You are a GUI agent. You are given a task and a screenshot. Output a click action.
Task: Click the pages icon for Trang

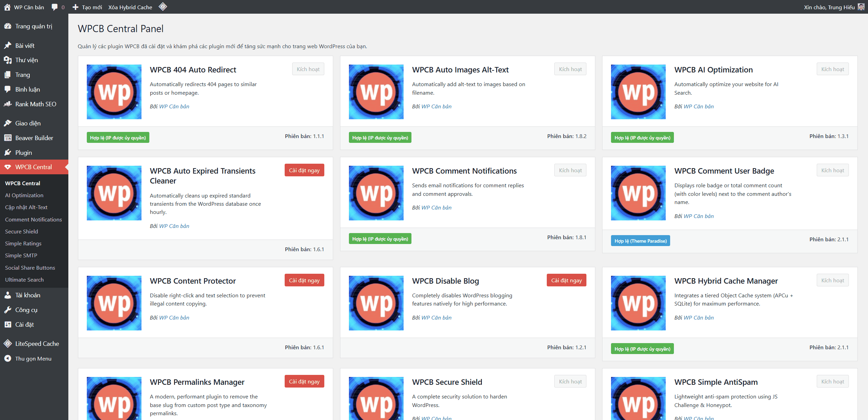point(8,75)
